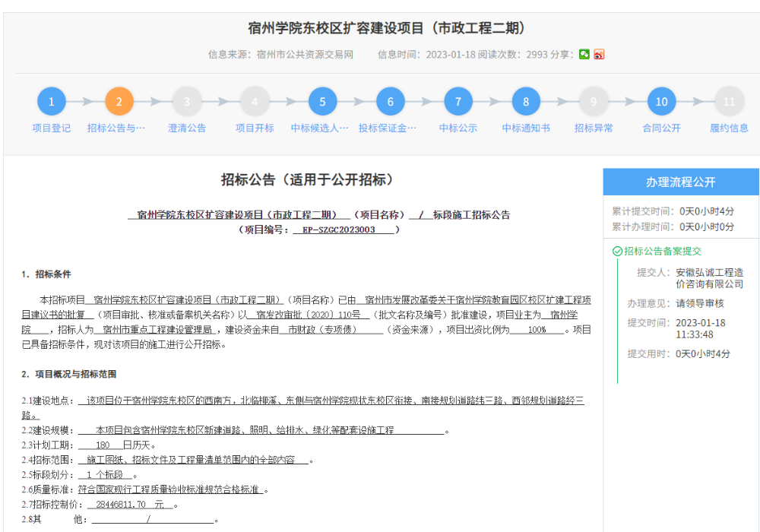Screen dimensions: 760x532
Task: Open step 10 circle 合同公开
Action: pos(662,101)
